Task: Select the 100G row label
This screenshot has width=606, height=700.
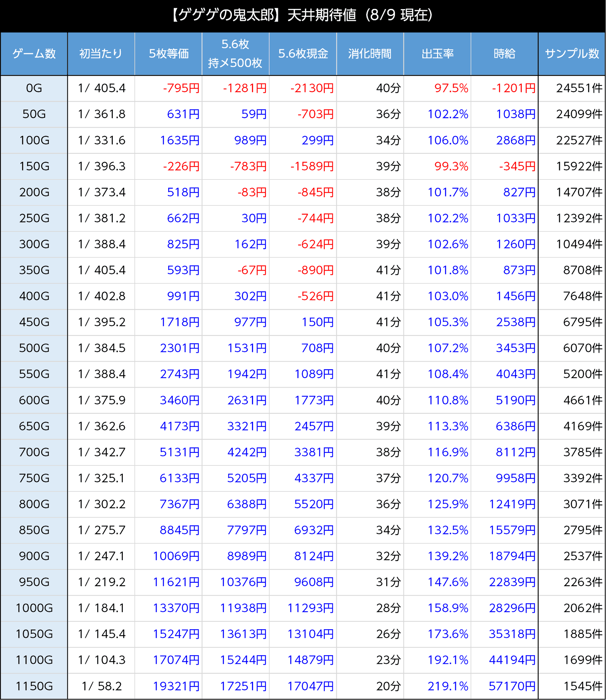Action: coord(34,140)
